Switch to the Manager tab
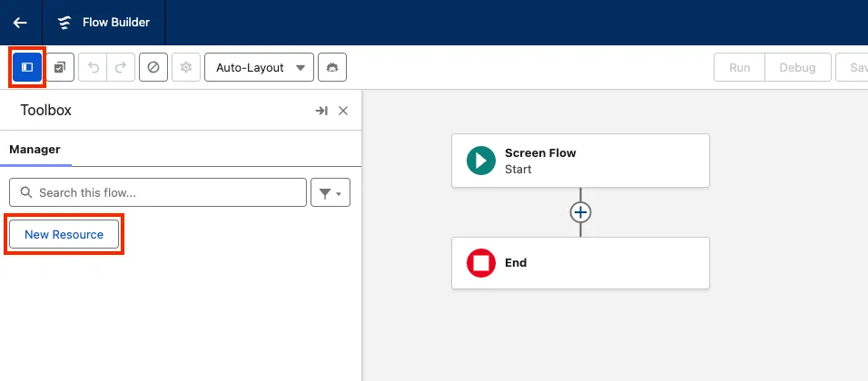Image resolution: width=868 pixels, height=381 pixels. pos(35,149)
